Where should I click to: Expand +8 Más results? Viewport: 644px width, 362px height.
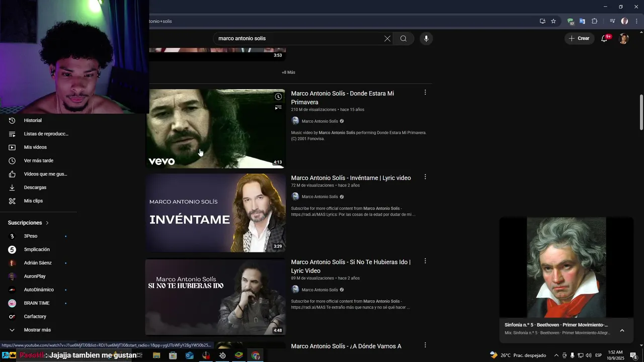[288, 72]
